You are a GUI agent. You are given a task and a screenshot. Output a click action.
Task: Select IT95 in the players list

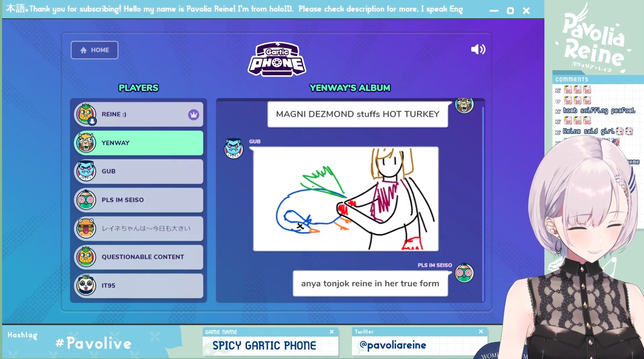139,285
